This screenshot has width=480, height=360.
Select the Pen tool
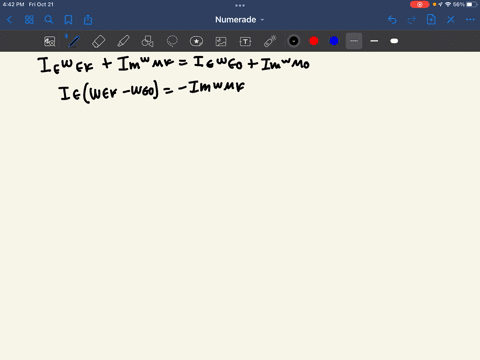(74, 41)
